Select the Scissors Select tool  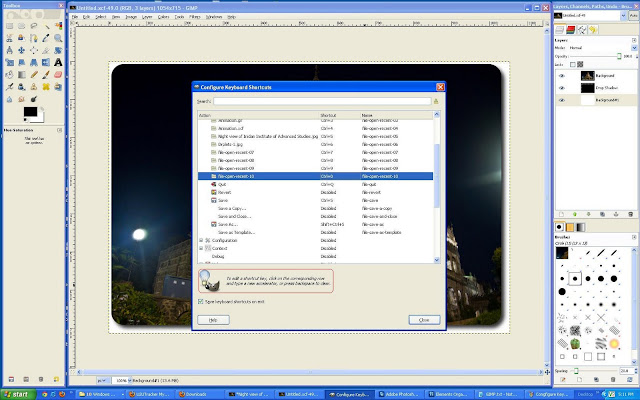click(x=9, y=38)
